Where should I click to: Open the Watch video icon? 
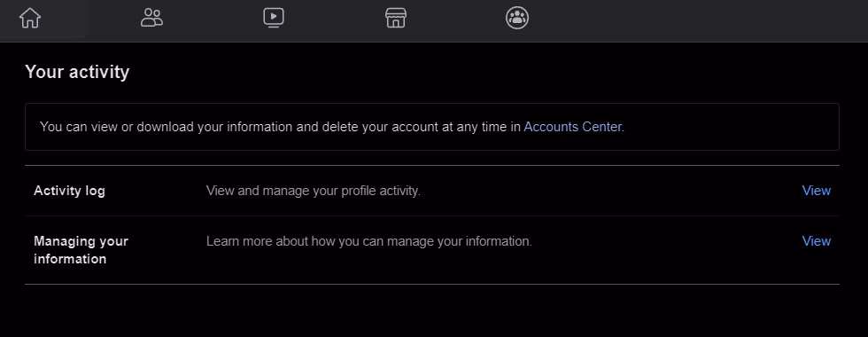[x=274, y=18]
